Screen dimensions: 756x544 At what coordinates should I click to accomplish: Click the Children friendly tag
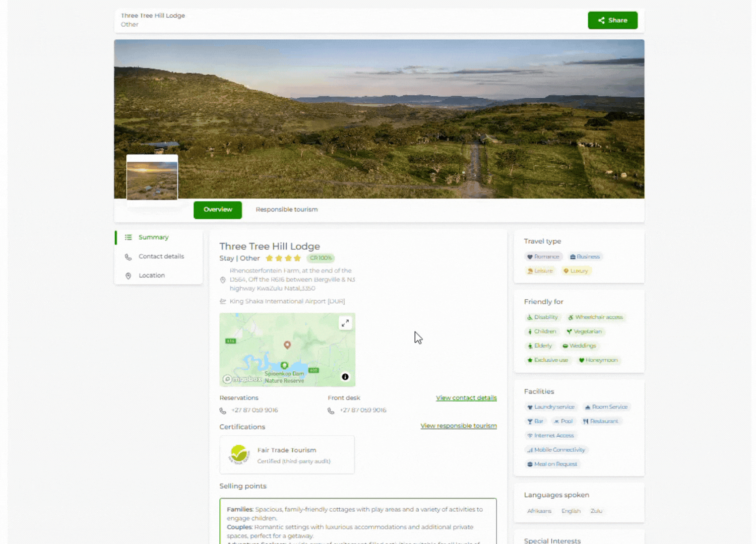(x=542, y=331)
